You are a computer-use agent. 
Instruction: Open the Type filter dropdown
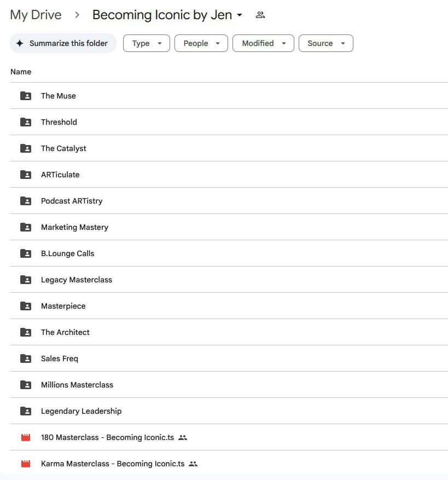point(146,43)
